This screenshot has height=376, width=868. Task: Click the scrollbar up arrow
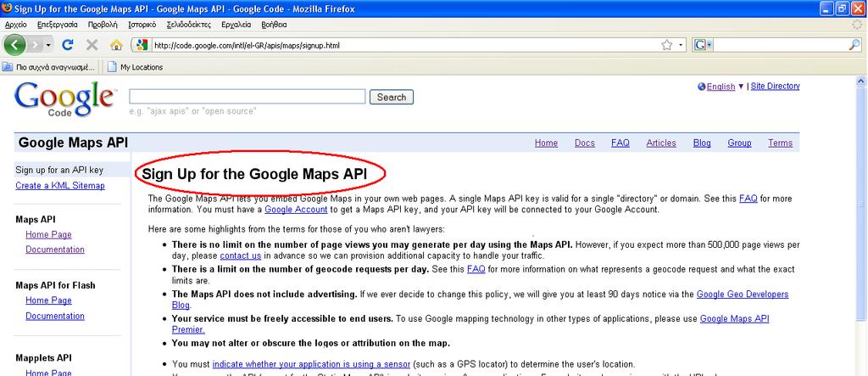(x=861, y=81)
